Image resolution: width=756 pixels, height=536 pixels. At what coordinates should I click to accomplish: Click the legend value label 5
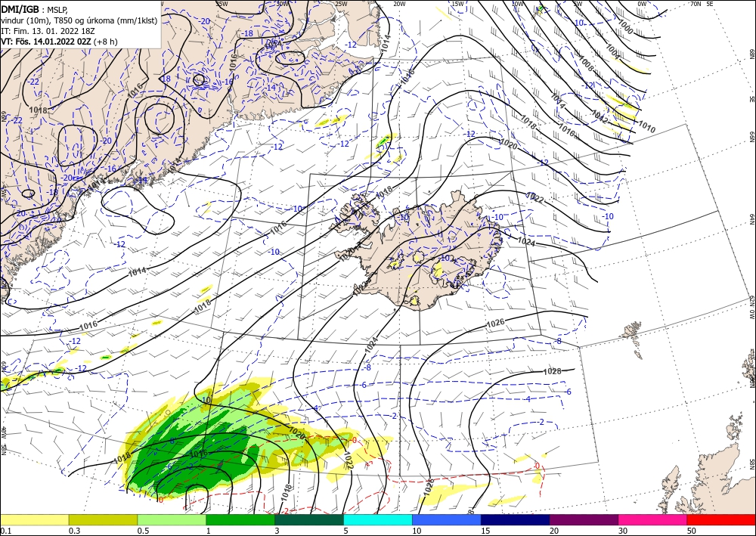(345, 531)
